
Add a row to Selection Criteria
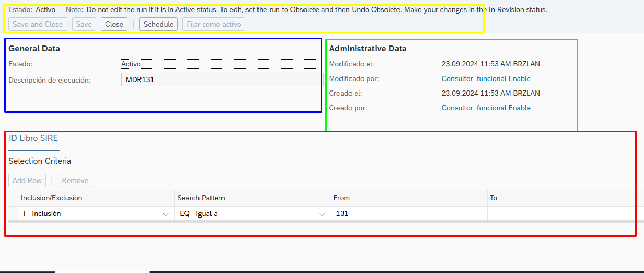pos(27,180)
